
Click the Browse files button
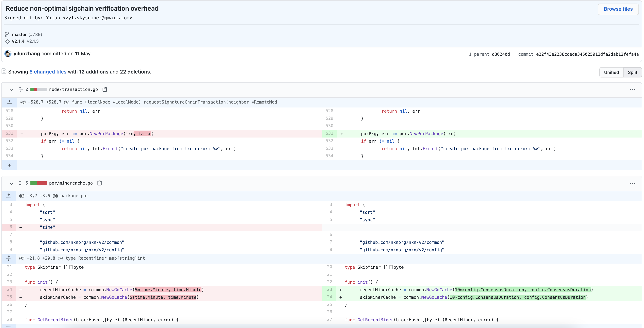click(618, 9)
